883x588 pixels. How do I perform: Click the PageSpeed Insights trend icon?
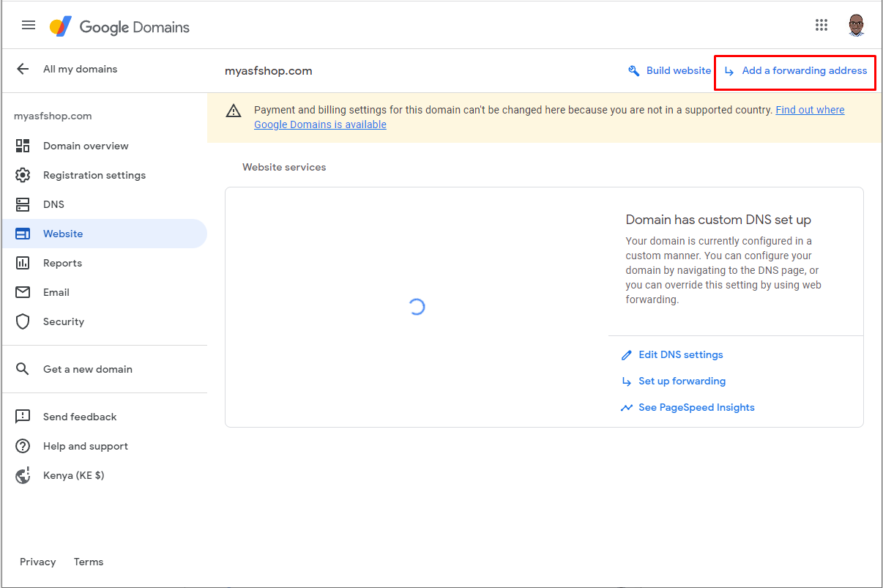(627, 408)
